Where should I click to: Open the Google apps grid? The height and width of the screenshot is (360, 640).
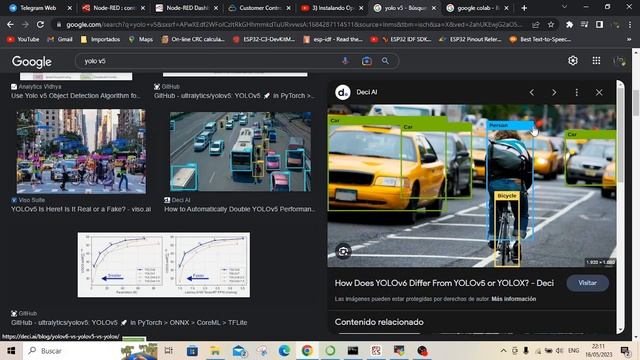coord(596,61)
